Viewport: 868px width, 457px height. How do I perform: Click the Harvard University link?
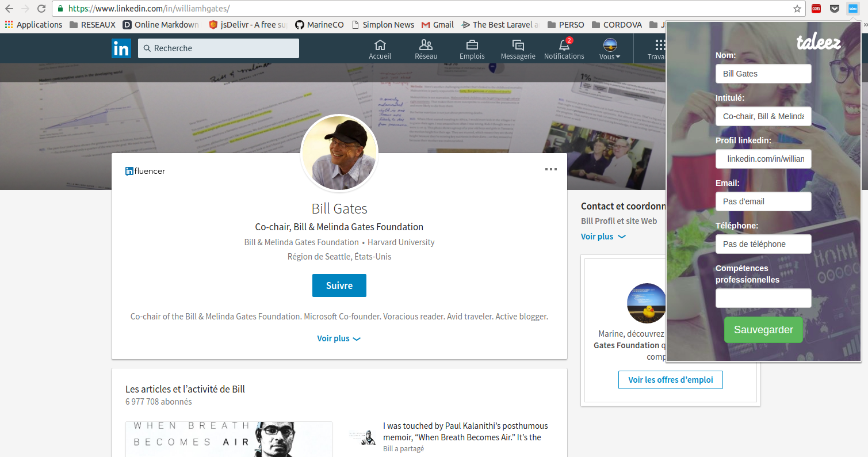click(401, 242)
